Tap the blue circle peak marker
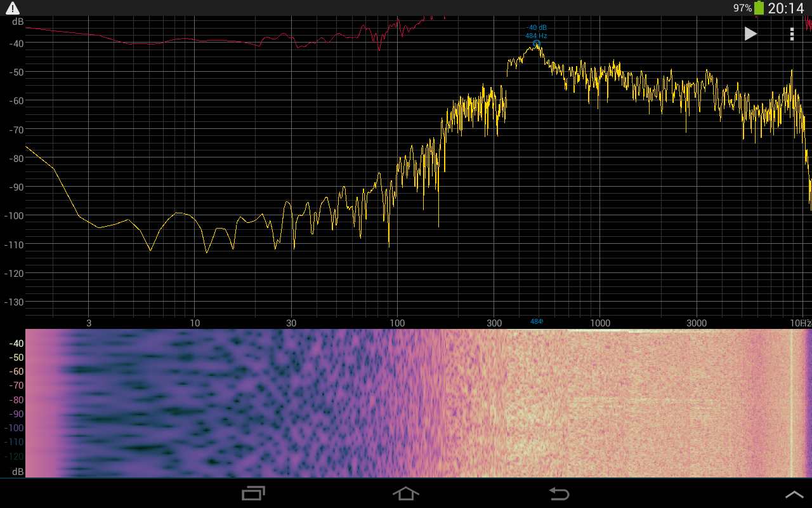This screenshot has height=508, width=812. 537,43
